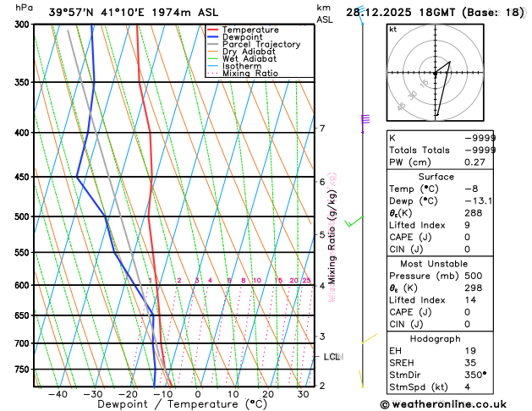Select the Dewpoint legend entry
The width and height of the screenshot is (532, 411).
click(x=245, y=37)
